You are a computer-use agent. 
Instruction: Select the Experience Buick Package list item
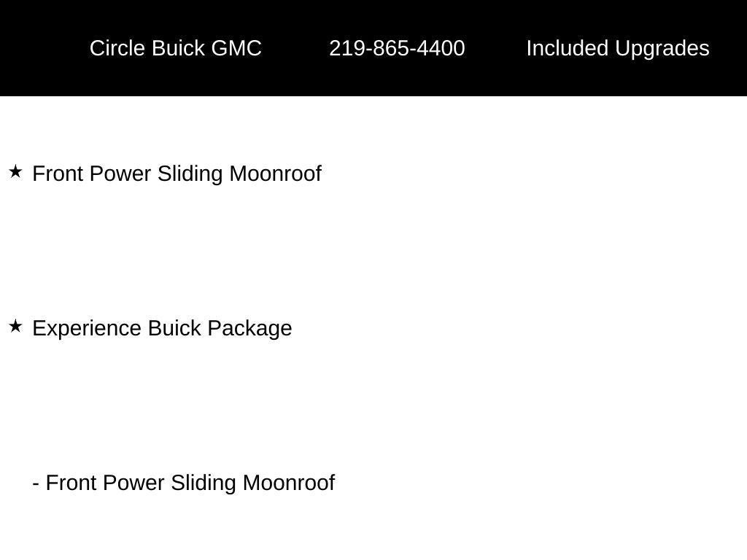(x=162, y=329)
